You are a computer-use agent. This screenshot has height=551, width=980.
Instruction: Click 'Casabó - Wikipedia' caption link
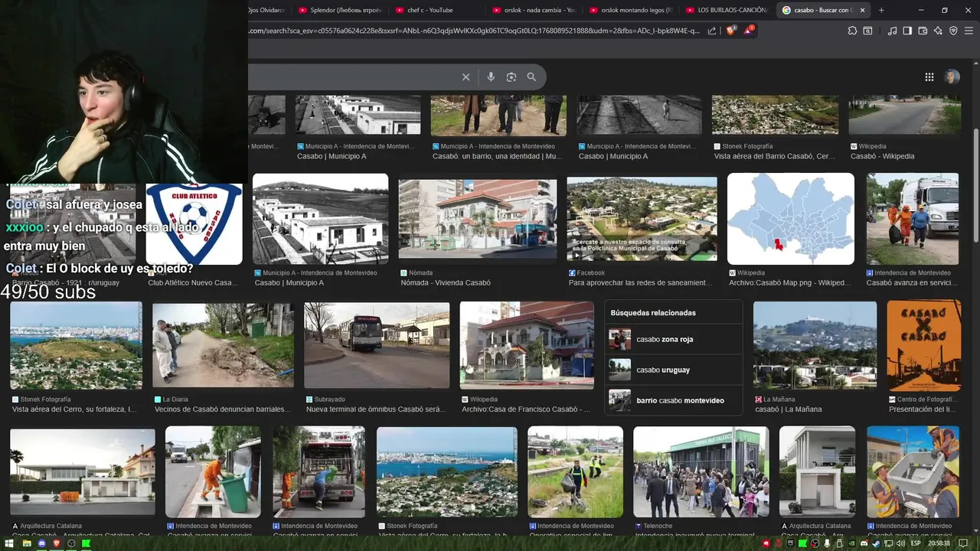point(882,156)
